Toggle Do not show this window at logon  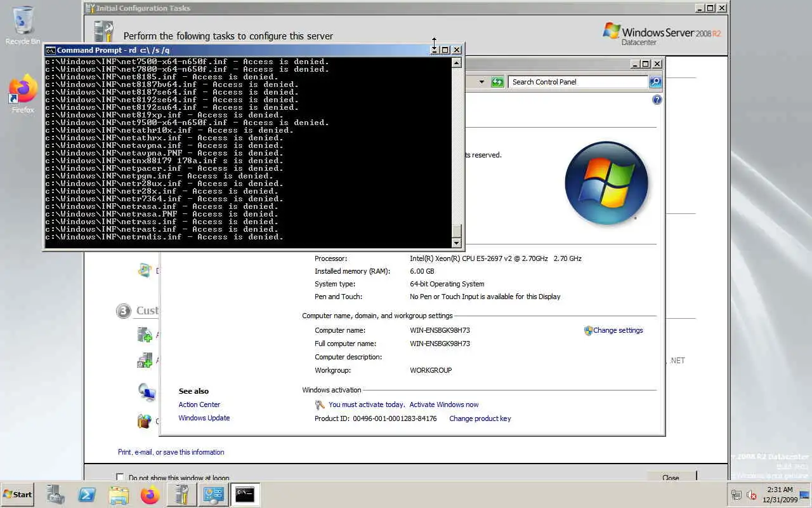pos(120,477)
